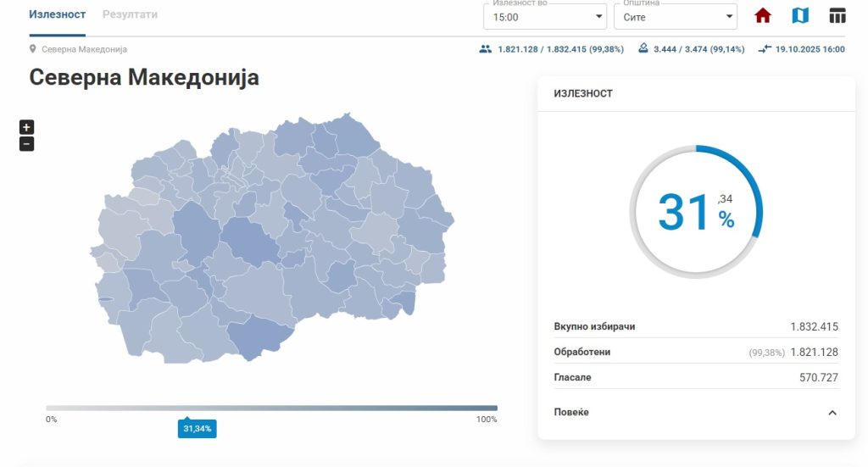Switch to map view icon
Viewport: 868px width, 467px height.
[800, 16]
